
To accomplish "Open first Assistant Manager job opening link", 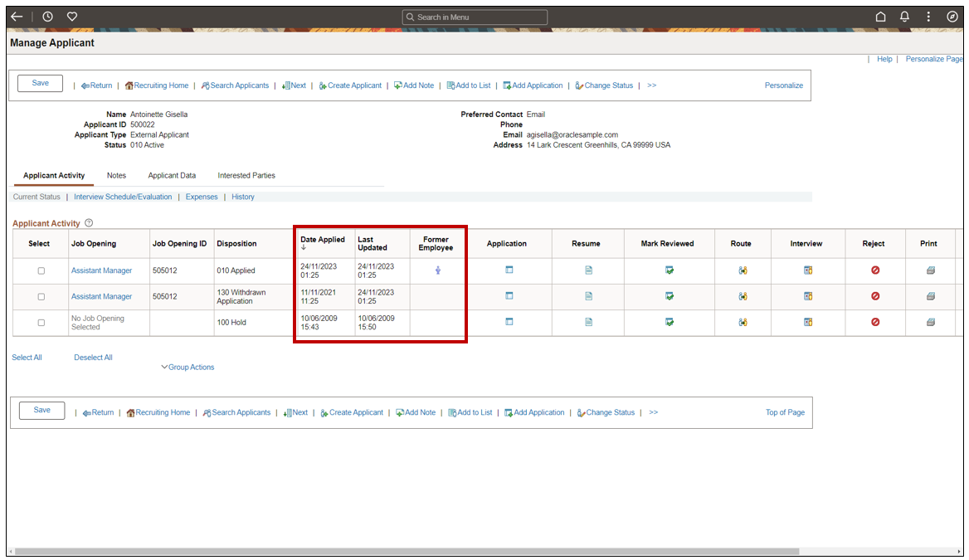I will [x=101, y=270].
